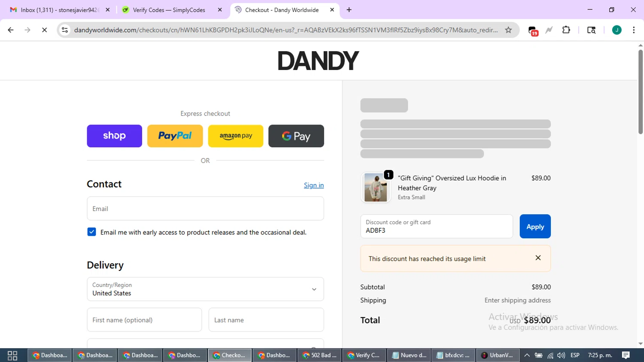This screenshot has height=362, width=644.
Task: Open the Verify C... taskbar window
Action: pyautogui.click(x=364, y=355)
